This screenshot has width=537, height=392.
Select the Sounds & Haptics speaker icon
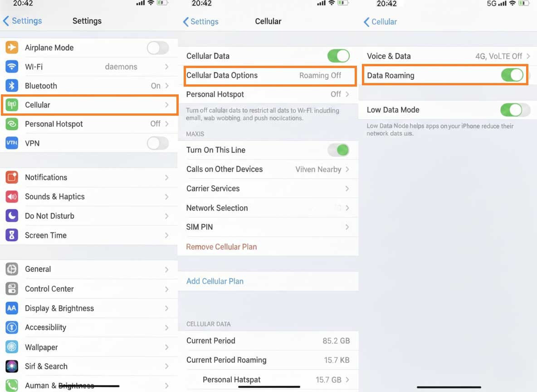click(11, 196)
